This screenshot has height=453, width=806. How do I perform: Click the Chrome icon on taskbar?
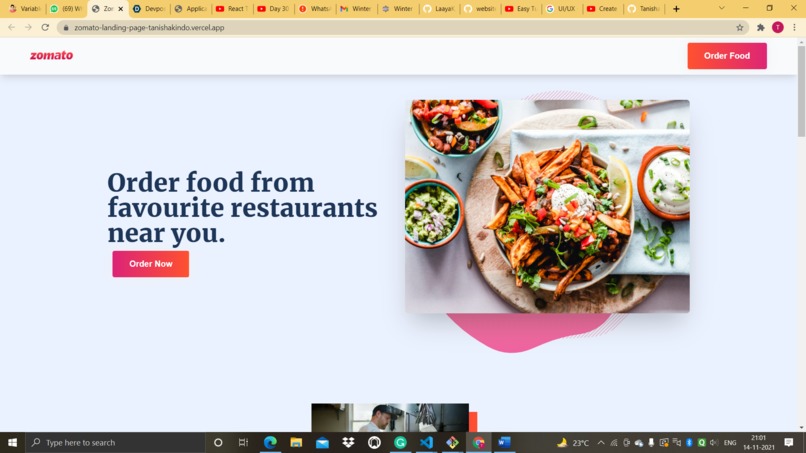(479, 442)
